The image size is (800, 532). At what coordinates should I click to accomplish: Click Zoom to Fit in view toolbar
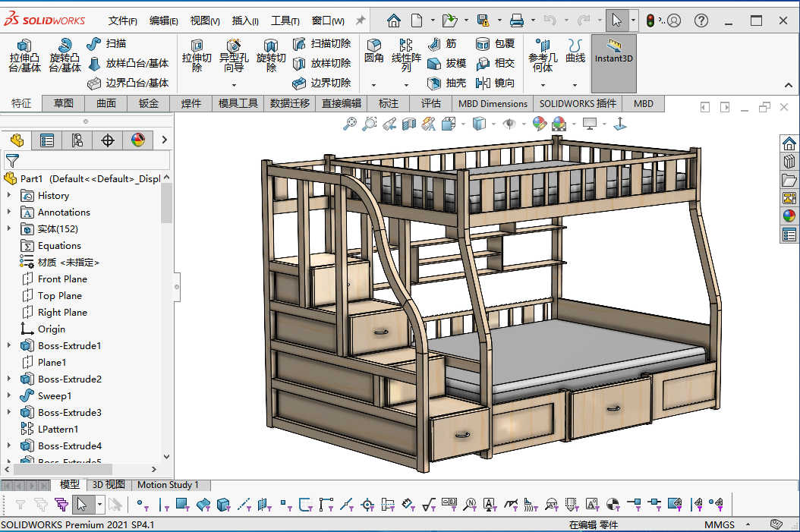click(x=349, y=124)
